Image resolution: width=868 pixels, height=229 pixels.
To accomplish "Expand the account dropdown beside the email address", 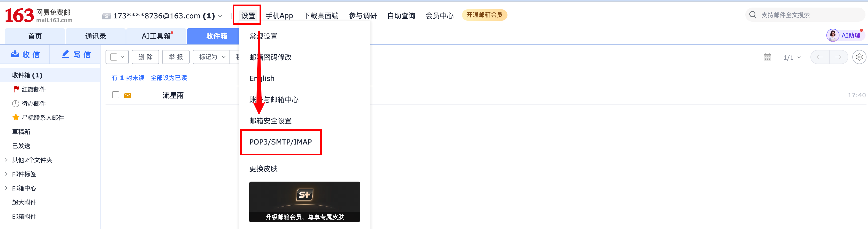I will [220, 15].
